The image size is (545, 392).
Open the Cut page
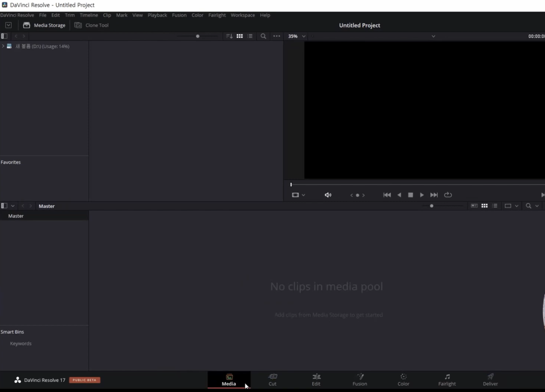pyautogui.click(x=272, y=380)
